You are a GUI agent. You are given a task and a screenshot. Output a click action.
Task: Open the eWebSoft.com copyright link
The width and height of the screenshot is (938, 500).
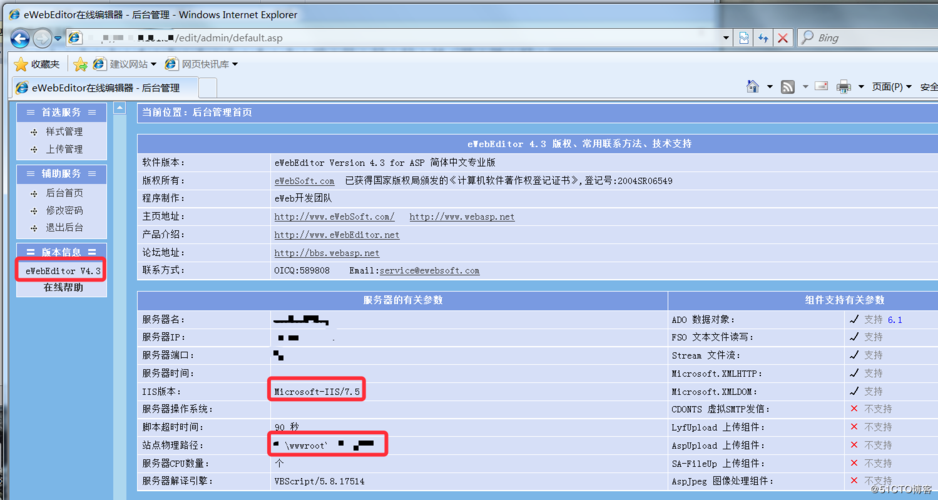(x=304, y=181)
